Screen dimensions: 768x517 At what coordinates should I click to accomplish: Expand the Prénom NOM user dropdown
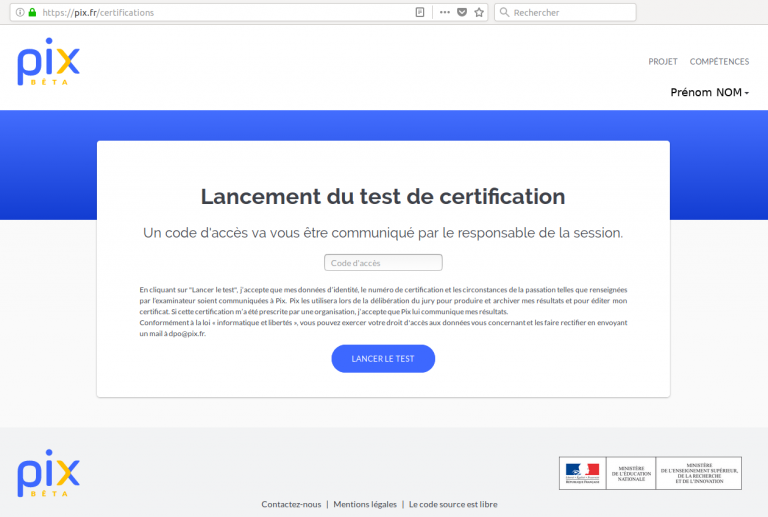709,93
